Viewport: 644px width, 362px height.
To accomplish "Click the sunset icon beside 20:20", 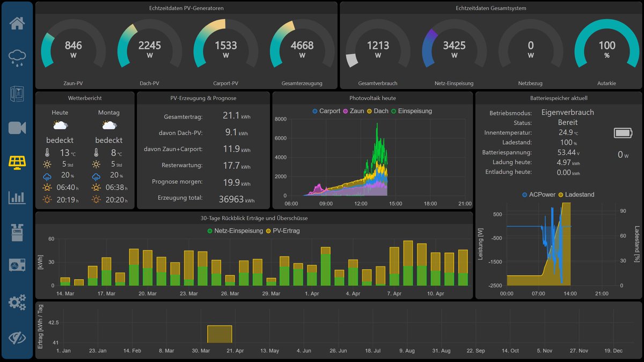I will point(96,200).
